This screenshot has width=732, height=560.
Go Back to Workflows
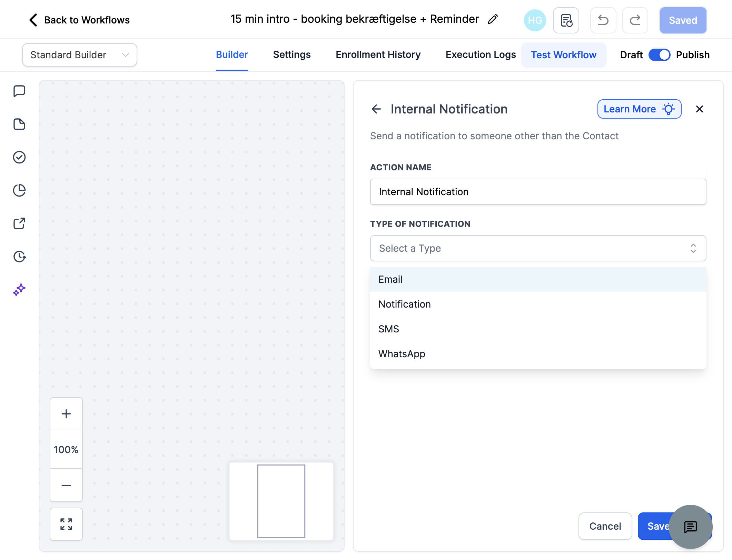pos(79,20)
